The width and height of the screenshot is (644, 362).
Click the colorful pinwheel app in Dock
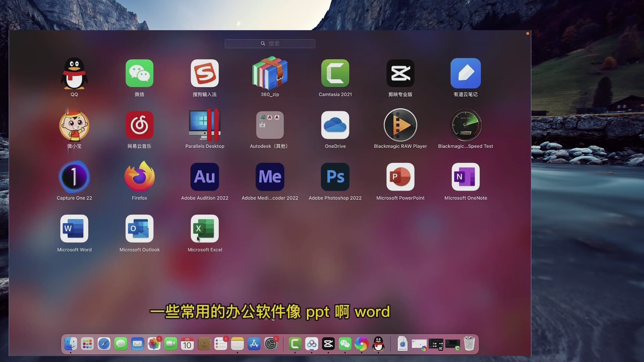(362, 344)
